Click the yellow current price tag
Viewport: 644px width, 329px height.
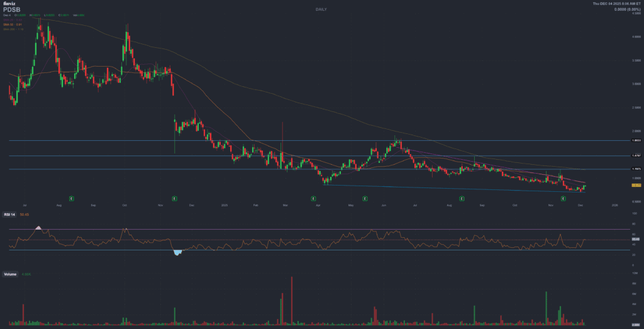[636, 186]
